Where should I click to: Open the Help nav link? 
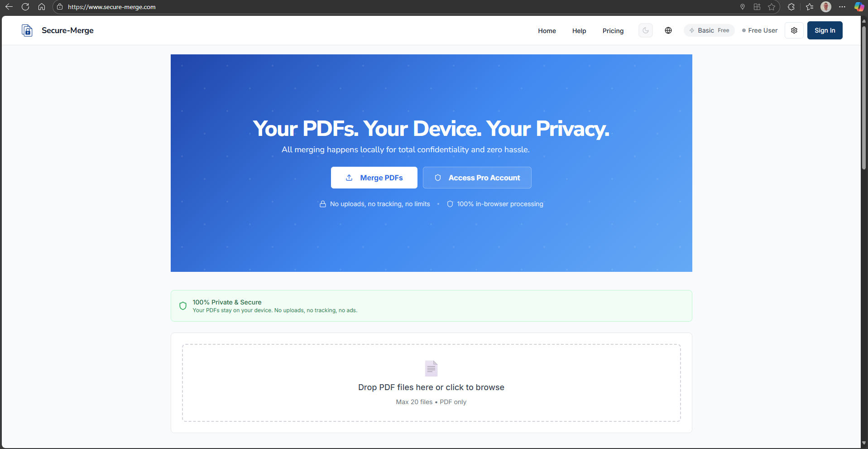[x=579, y=31]
